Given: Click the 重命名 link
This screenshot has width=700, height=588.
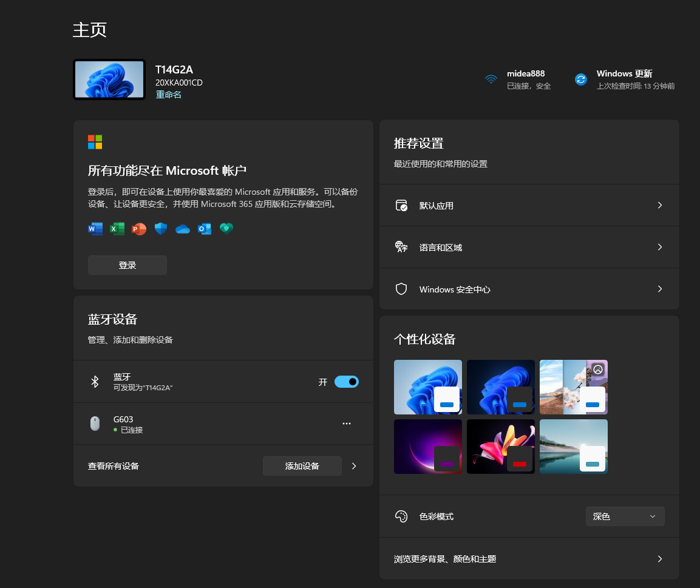Looking at the screenshot, I should coord(168,95).
